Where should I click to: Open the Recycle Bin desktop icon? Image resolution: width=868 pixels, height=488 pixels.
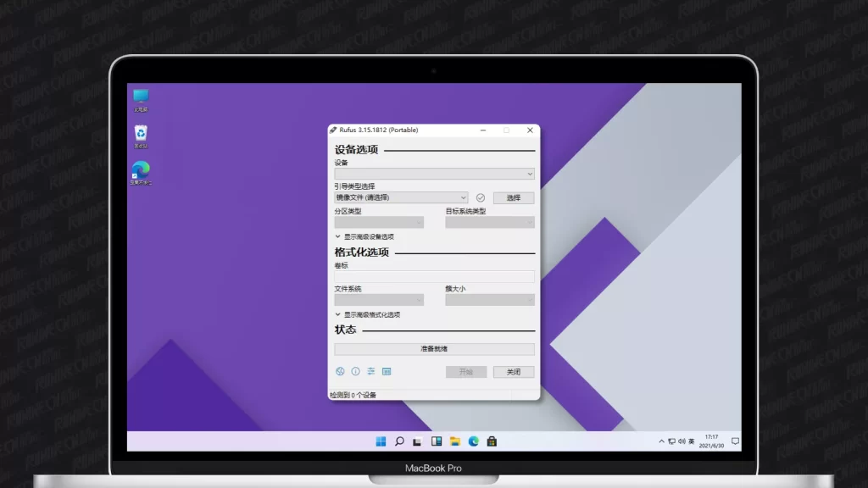point(141,136)
